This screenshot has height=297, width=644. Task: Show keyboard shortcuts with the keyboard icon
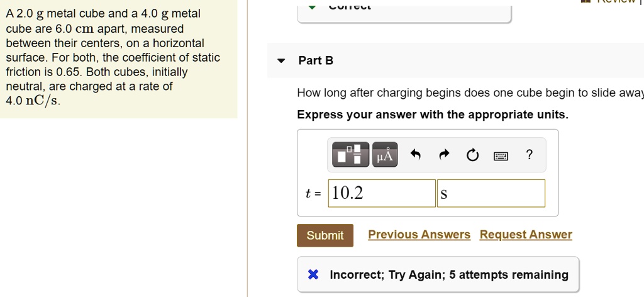tap(501, 155)
